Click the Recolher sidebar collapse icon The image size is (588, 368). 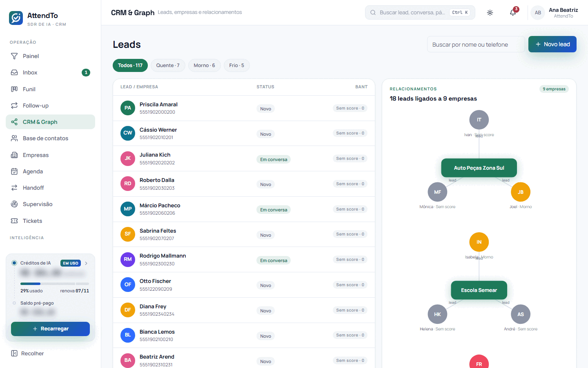(x=14, y=353)
